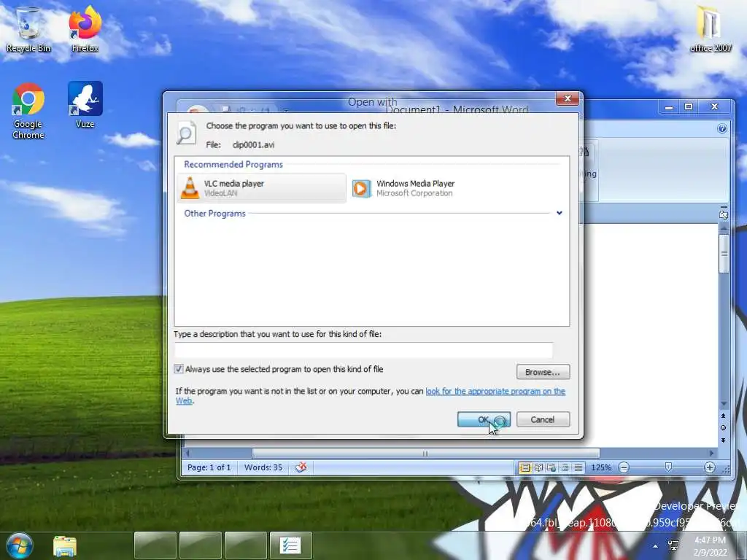747x560 pixels.
Task: Click the checklist app taskbar button
Action: click(x=290, y=545)
